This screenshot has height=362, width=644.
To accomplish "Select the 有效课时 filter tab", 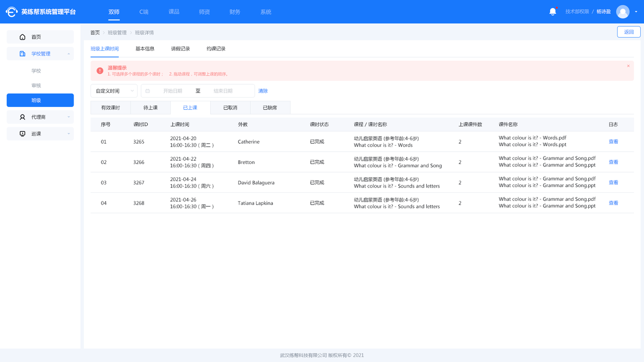I will 111,107.
